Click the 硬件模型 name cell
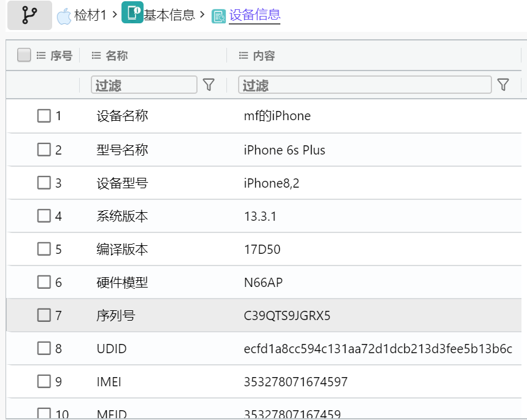Viewport: 527px width, 420px height. [x=122, y=283]
